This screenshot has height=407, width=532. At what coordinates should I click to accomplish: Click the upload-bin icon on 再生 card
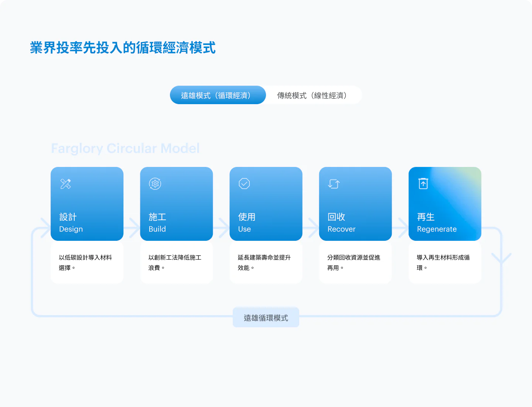[x=423, y=184]
